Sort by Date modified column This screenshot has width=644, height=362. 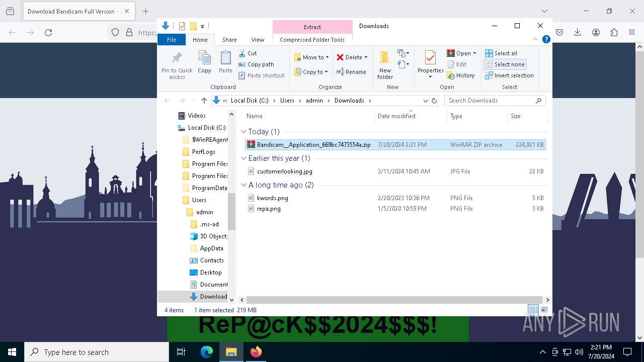point(410,116)
